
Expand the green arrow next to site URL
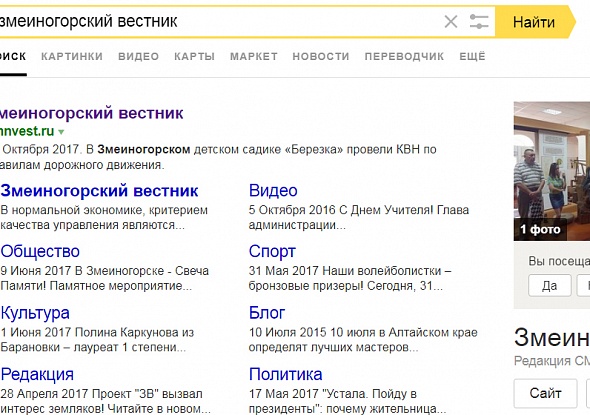61,132
